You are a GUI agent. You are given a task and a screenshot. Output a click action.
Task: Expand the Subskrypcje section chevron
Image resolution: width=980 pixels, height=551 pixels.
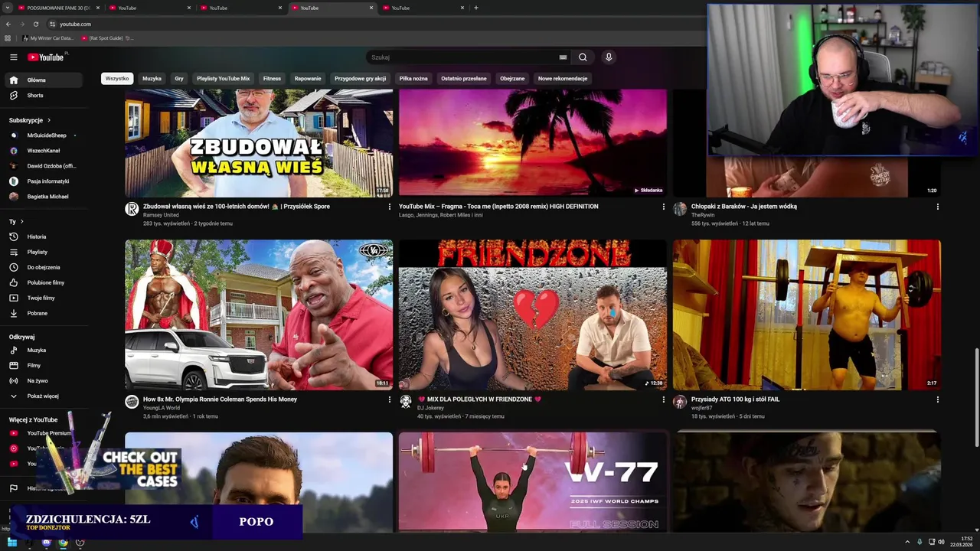click(x=49, y=120)
